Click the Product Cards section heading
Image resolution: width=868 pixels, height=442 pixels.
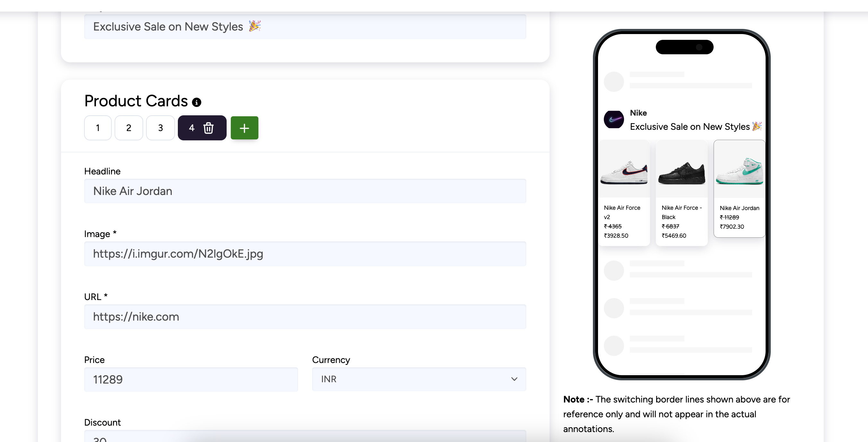pyautogui.click(x=136, y=101)
